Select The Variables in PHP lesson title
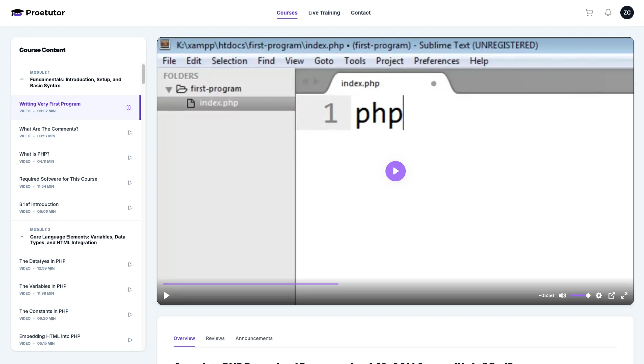This screenshot has width=644, height=364. tap(43, 286)
